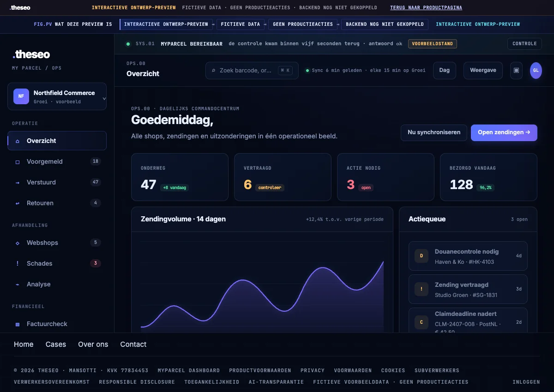Open the Over ons footer link

coord(93,344)
